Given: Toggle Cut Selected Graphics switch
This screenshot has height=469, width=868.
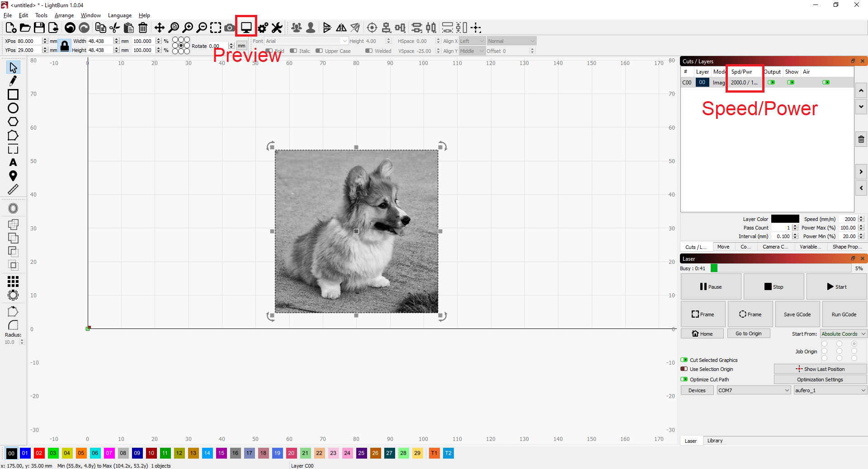Looking at the screenshot, I should pos(684,360).
